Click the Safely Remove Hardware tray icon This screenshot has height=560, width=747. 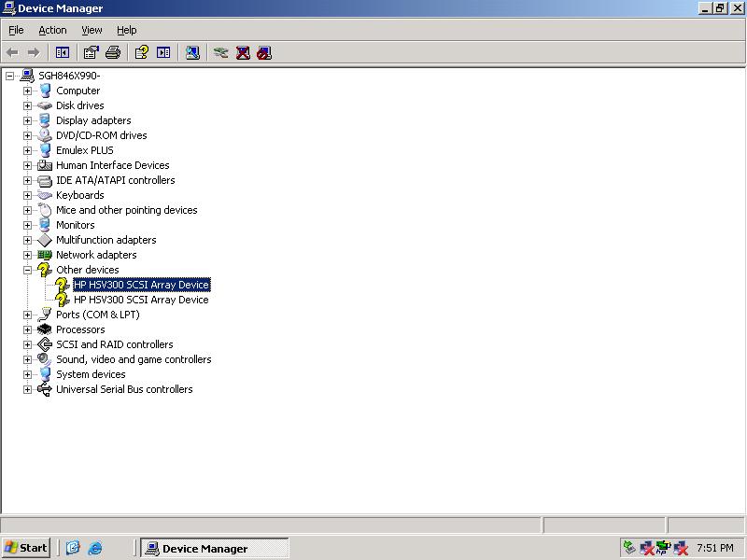[x=629, y=548]
